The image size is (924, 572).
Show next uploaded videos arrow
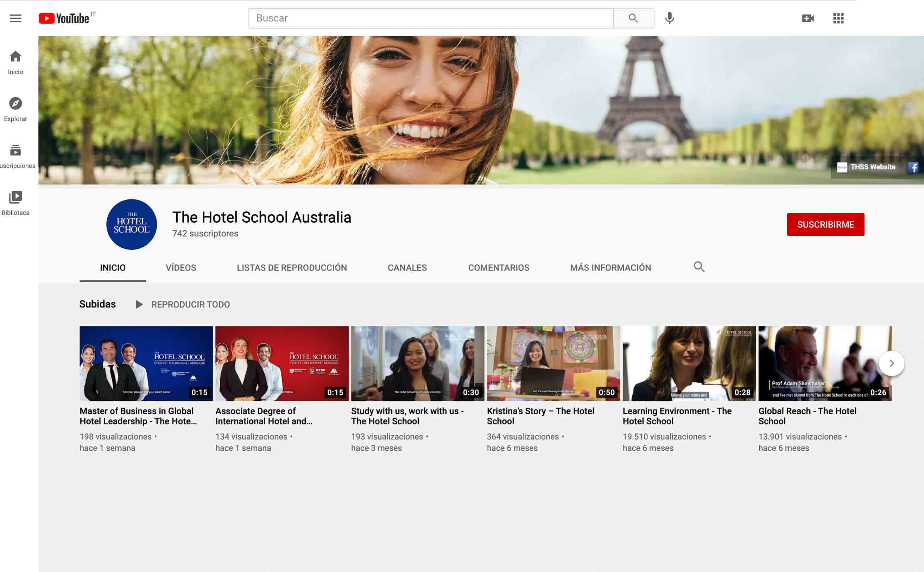click(892, 363)
